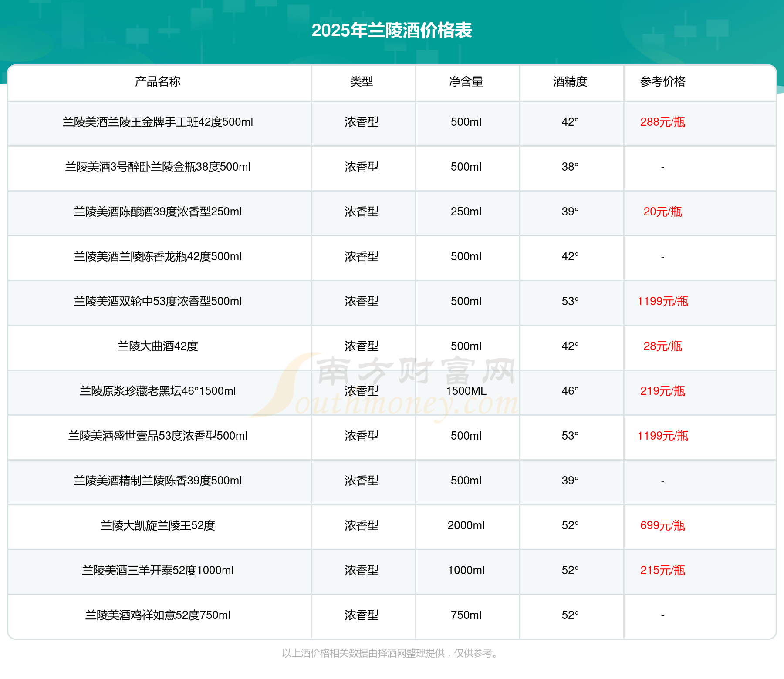The height and width of the screenshot is (679, 784).
Task: Click 39° in the 陈酿酒250ml row
Action: (570, 212)
